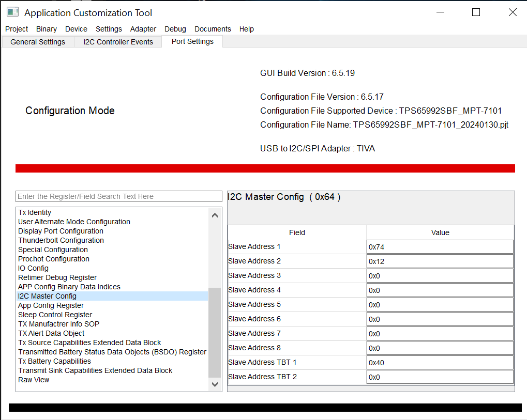Open the Settings menu
Viewport: 527px width, 420px height.
click(109, 29)
